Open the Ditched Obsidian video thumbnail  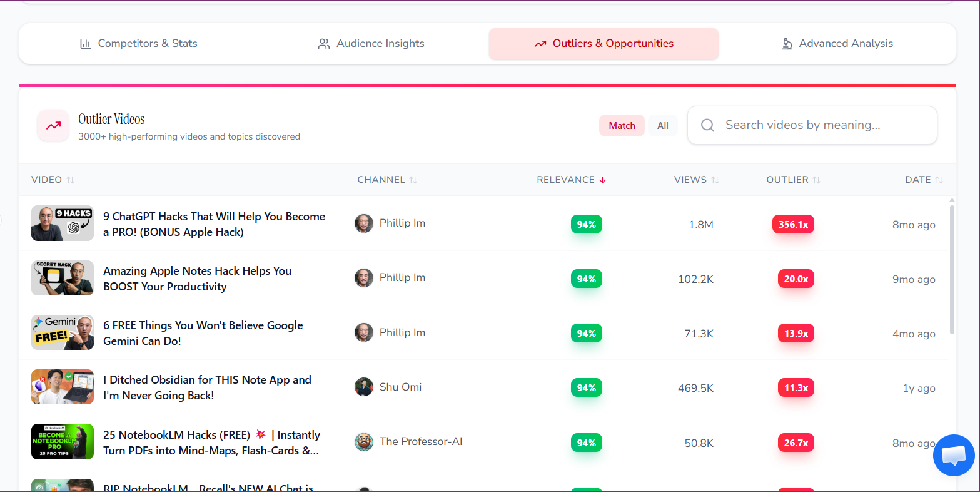63,387
